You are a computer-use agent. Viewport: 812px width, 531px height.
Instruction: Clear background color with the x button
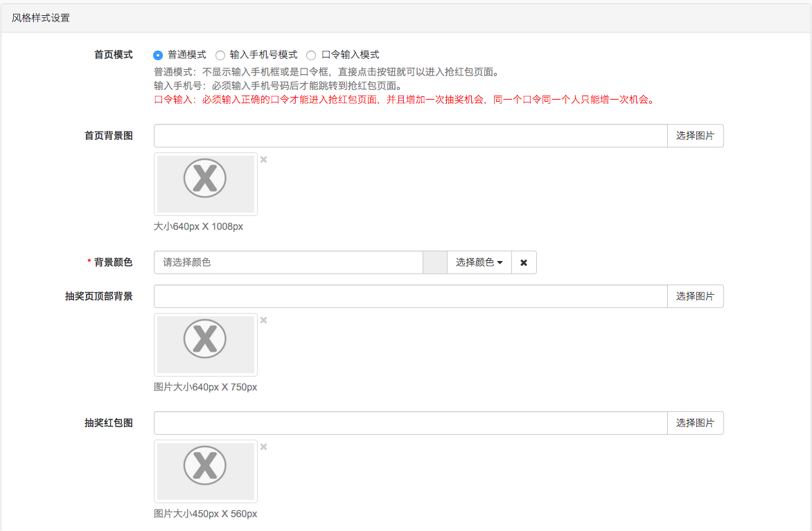[524, 262]
